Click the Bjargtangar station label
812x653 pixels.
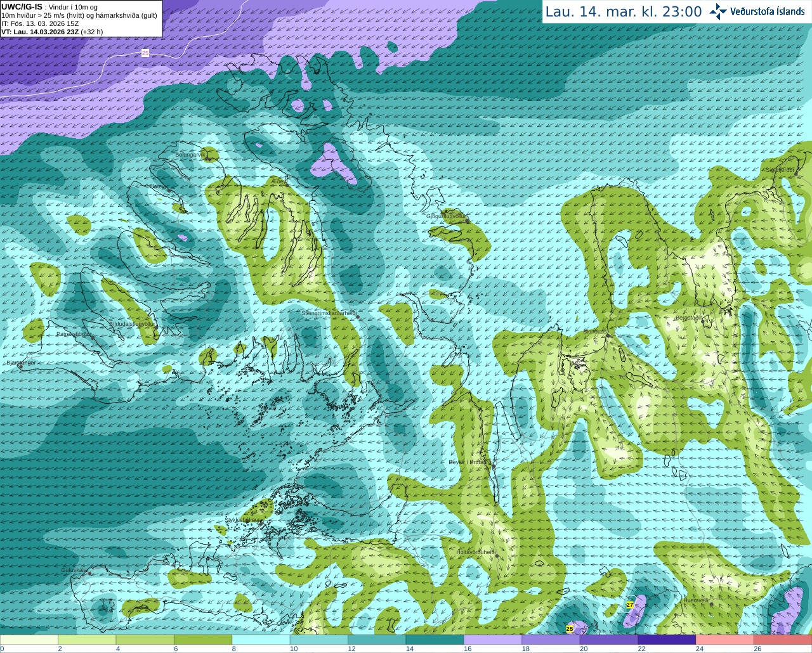tap(20, 363)
